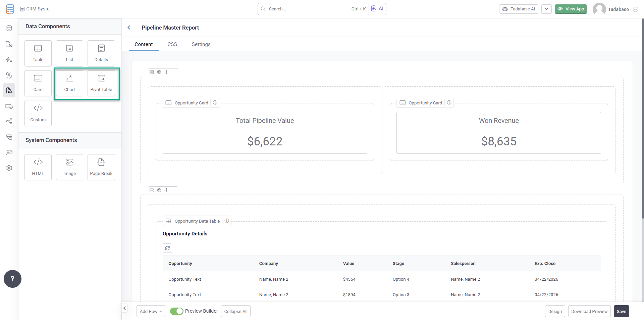This screenshot has height=320, width=644.
Task: Add an Image system component
Action: click(x=69, y=167)
